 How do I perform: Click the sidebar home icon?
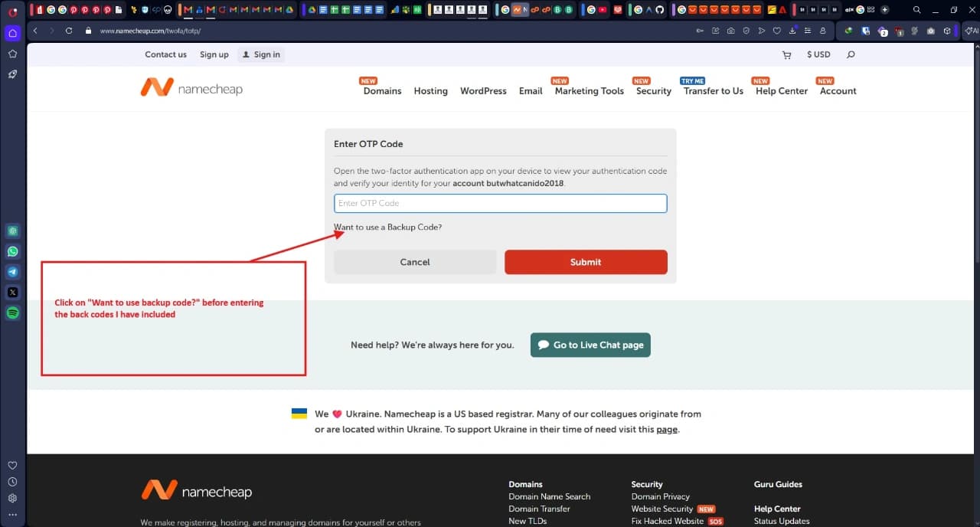tap(12, 33)
